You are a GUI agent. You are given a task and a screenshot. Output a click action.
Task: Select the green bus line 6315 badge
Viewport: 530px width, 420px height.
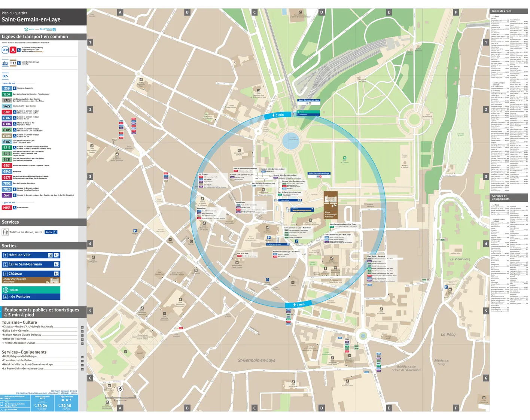7,148
